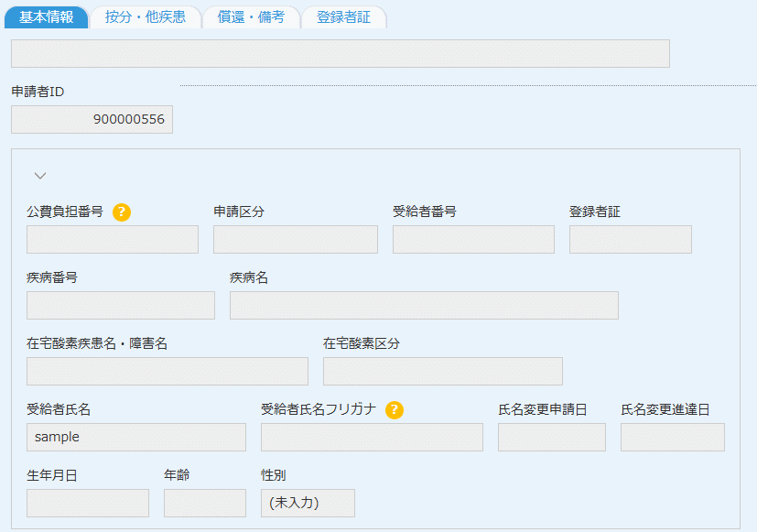
Task: Go to the 登録者証 tab
Action: [x=344, y=17]
